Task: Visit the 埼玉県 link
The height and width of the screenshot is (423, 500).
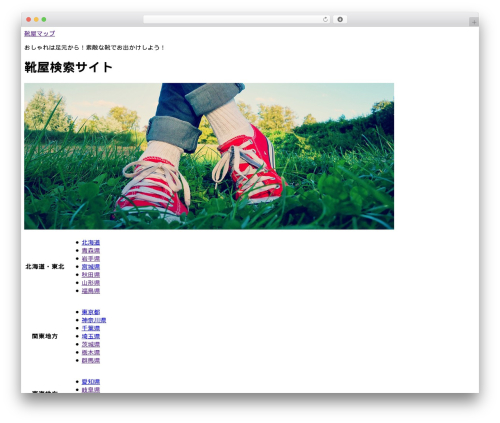Action: click(91, 336)
